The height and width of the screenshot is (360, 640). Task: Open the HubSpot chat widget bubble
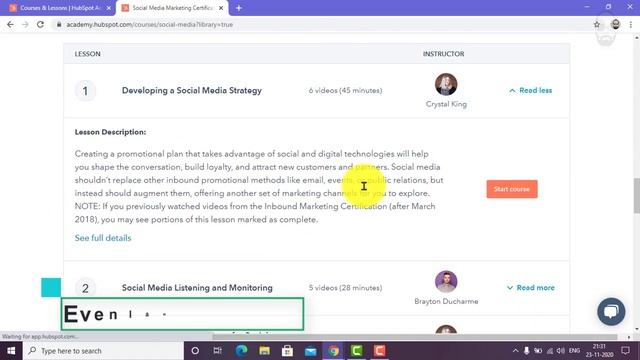(611, 311)
